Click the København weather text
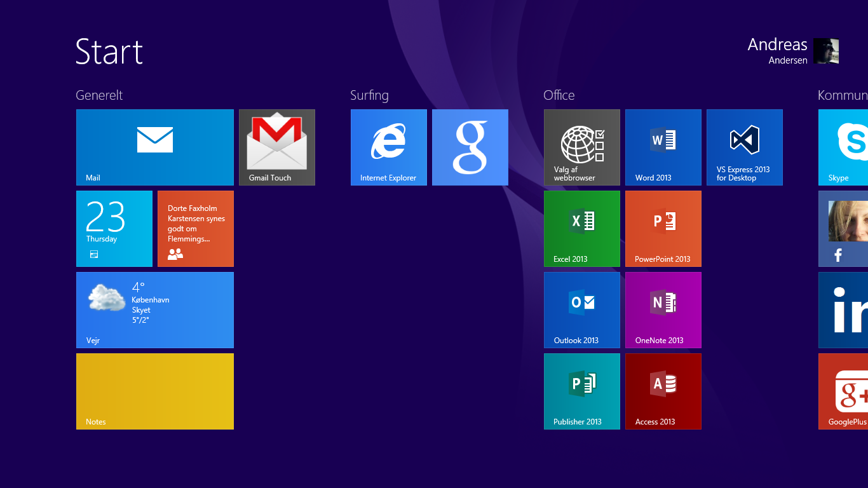868x488 pixels. click(x=151, y=300)
